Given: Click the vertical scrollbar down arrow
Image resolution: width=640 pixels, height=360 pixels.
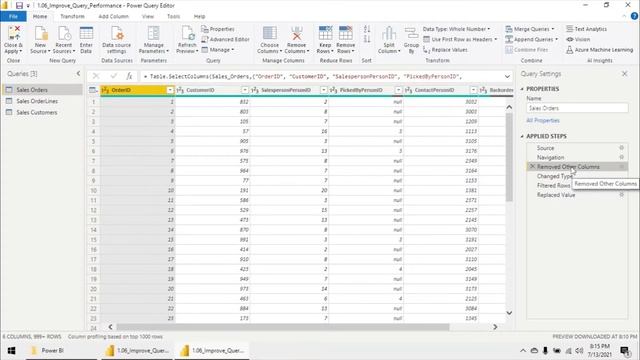Looking at the screenshot, I should point(509,313).
